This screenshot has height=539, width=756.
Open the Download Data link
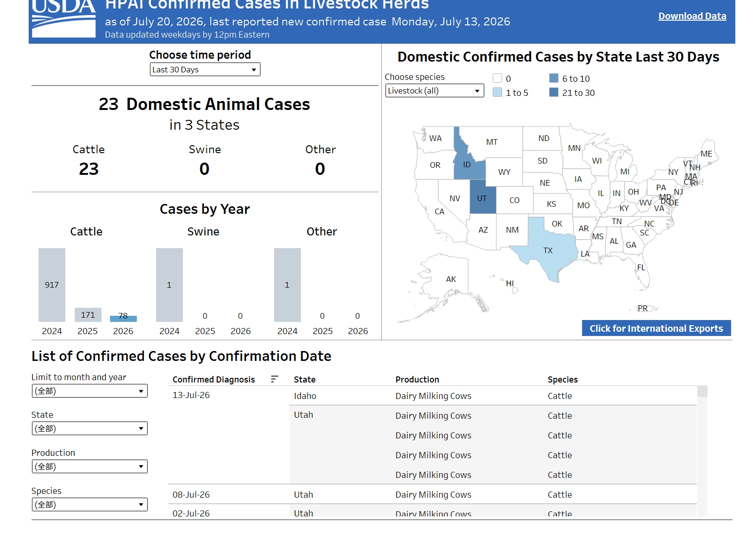pos(692,16)
